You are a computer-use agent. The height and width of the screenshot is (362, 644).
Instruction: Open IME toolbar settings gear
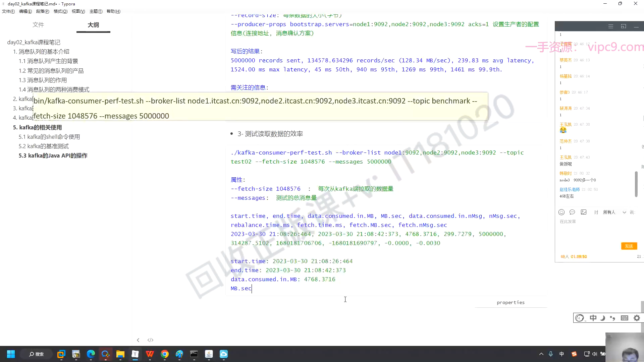(x=637, y=318)
